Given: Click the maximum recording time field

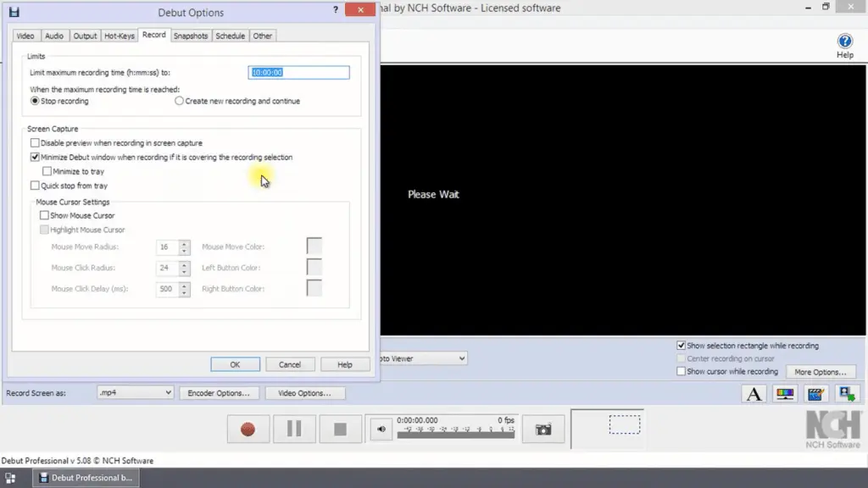Looking at the screenshot, I should point(299,73).
